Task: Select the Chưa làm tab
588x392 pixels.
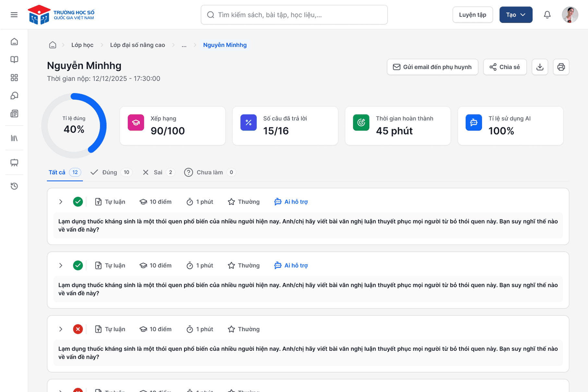Action: (x=209, y=172)
